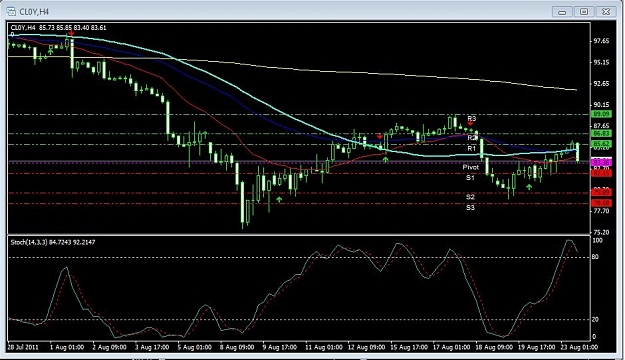Click the 95.15 price axis value
This screenshot has width=625, height=360.
pos(601,62)
